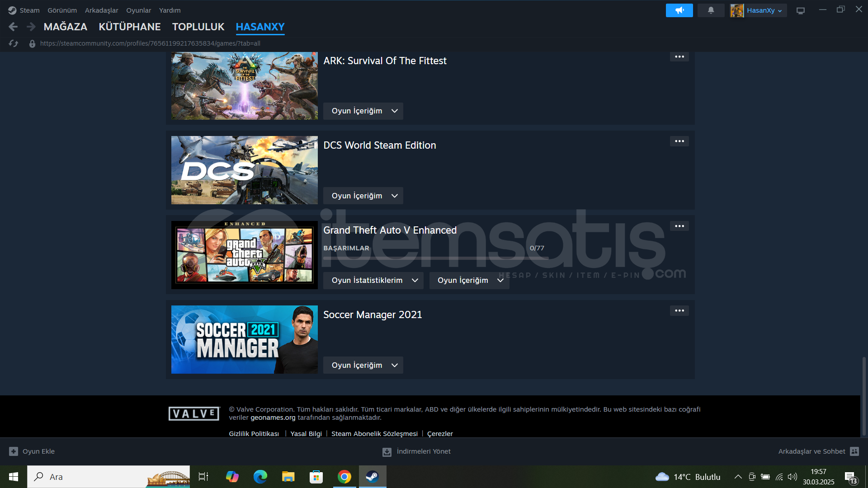
Task: Switch to Google Chrome in taskbar
Action: click(344, 477)
